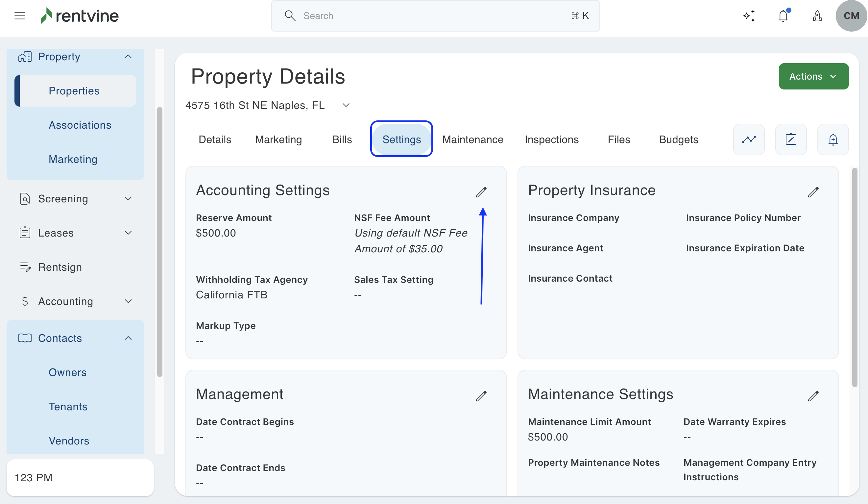Viewport: 868px width, 504px height.
Task: Open the trend chart icon button
Action: pyautogui.click(x=748, y=139)
